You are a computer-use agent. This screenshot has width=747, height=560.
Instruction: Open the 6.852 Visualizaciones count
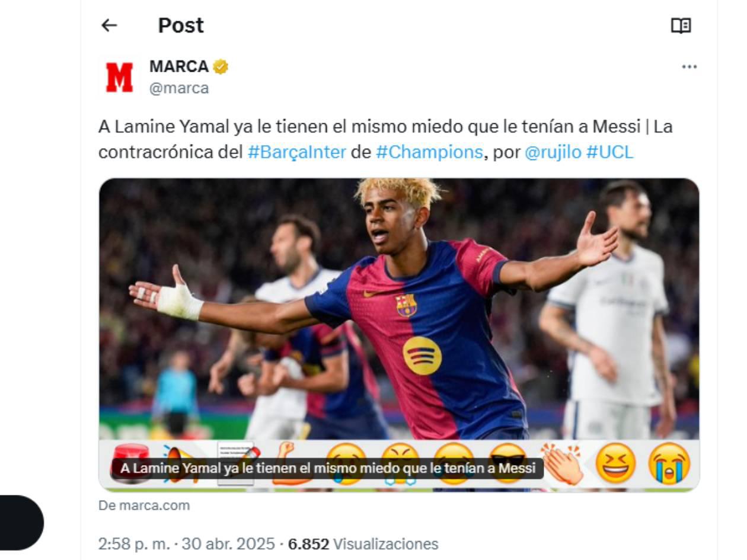click(363, 543)
